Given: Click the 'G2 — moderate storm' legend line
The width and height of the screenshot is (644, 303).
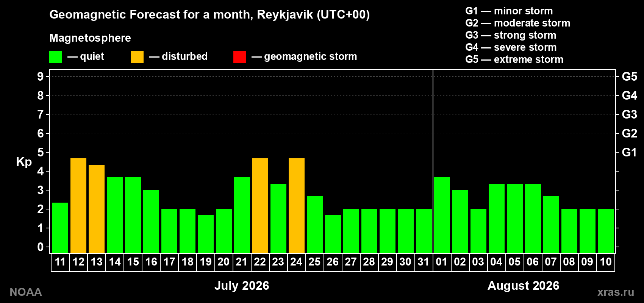Looking at the screenshot, I should (x=518, y=23).
